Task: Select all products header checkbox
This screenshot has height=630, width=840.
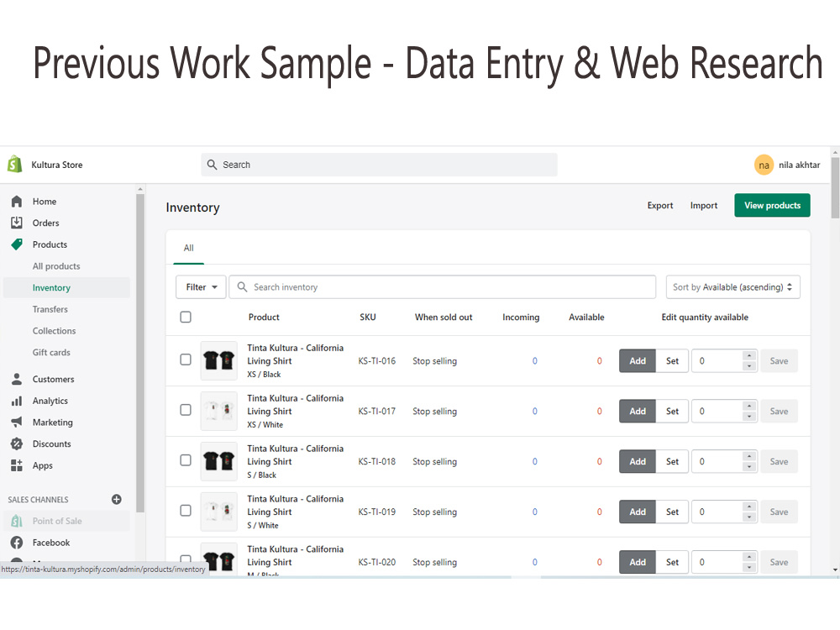Action: coord(186,318)
